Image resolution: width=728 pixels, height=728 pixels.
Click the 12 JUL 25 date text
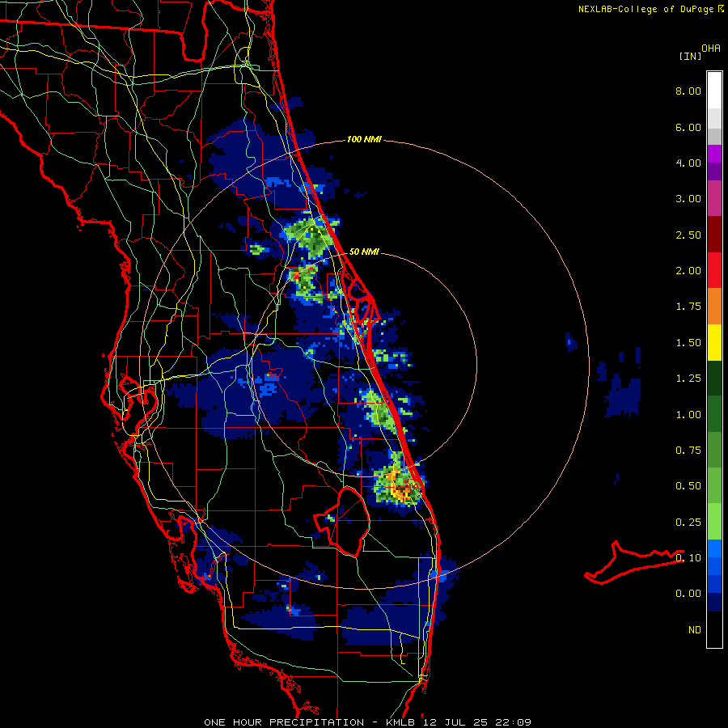coord(455,722)
